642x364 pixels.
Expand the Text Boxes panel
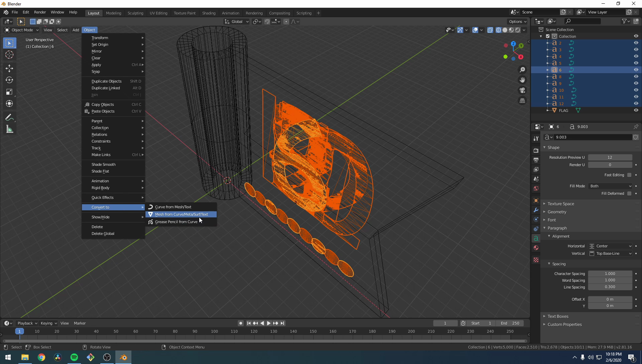point(558,317)
